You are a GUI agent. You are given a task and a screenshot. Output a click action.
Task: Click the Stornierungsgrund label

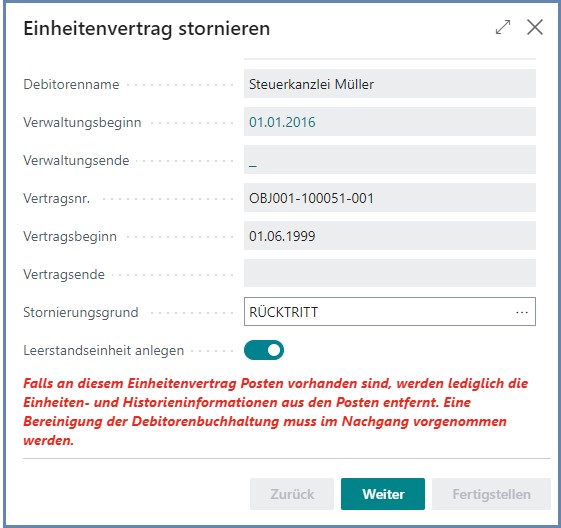coord(81,312)
